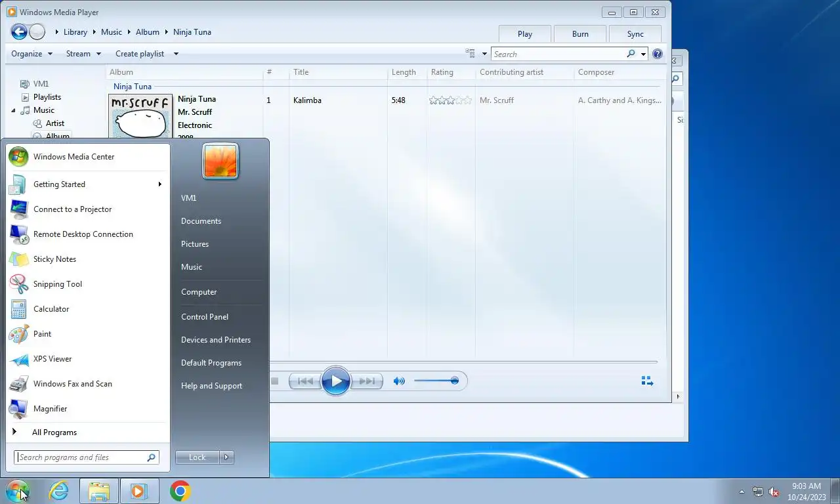This screenshot has height=504, width=840.
Task: Expand Getting Started submenu arrow
Action: pos(159,184)
